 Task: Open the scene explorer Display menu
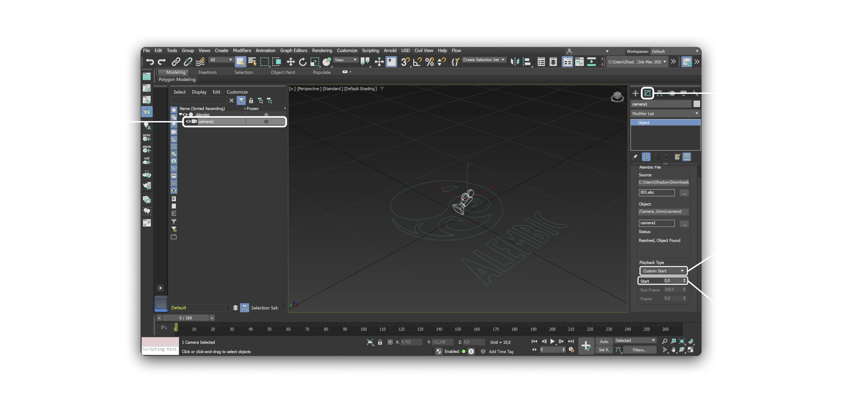(x=199, y=92)
